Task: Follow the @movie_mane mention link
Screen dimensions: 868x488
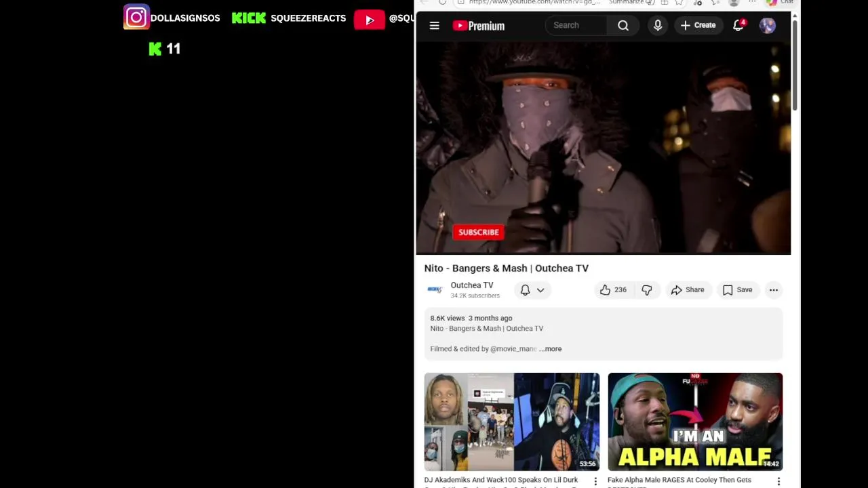Action: pos(513,349)
